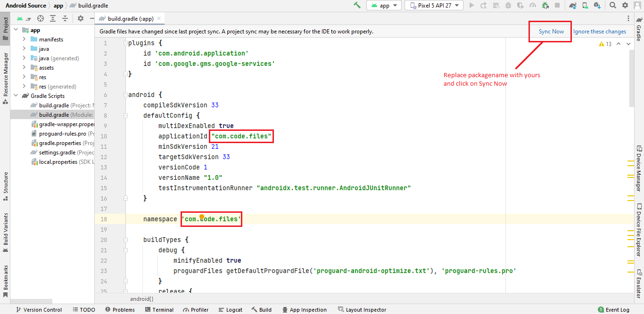Screen dimensions: 644x314
Task: Click the Make Project hammer icon
Action: [x=357, y=5]
